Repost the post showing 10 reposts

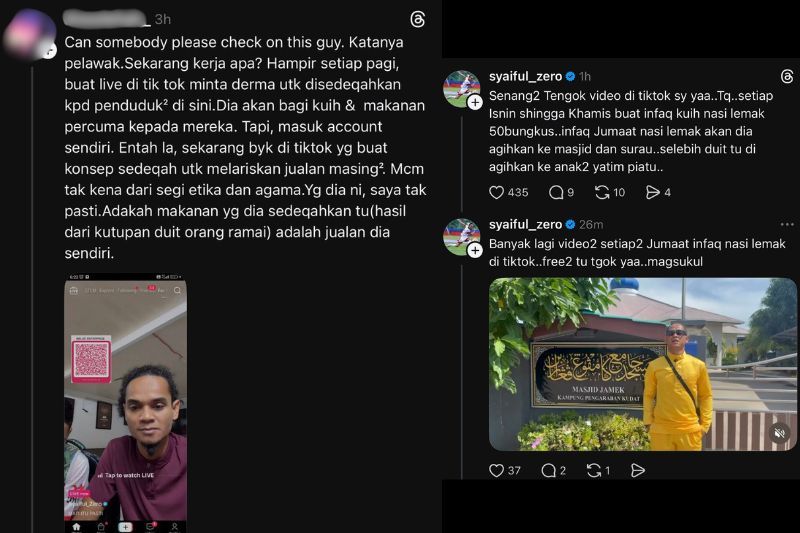(602, 192)
